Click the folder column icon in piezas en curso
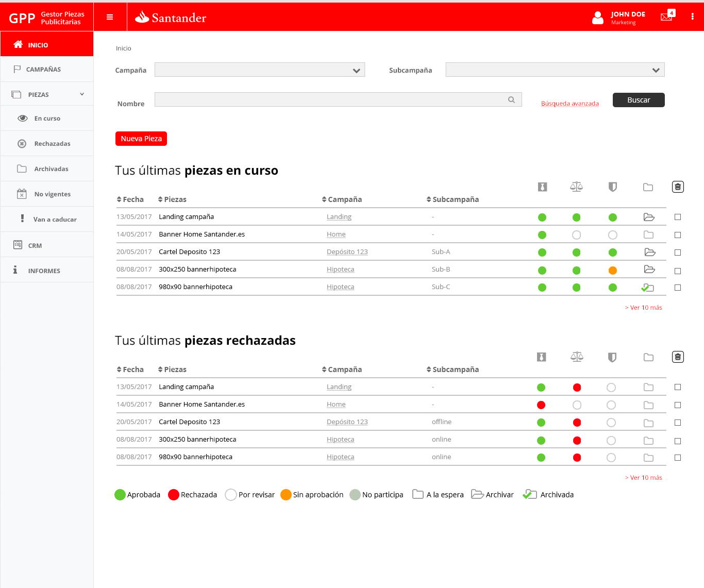The image size is (704, 588). (648, 187)
